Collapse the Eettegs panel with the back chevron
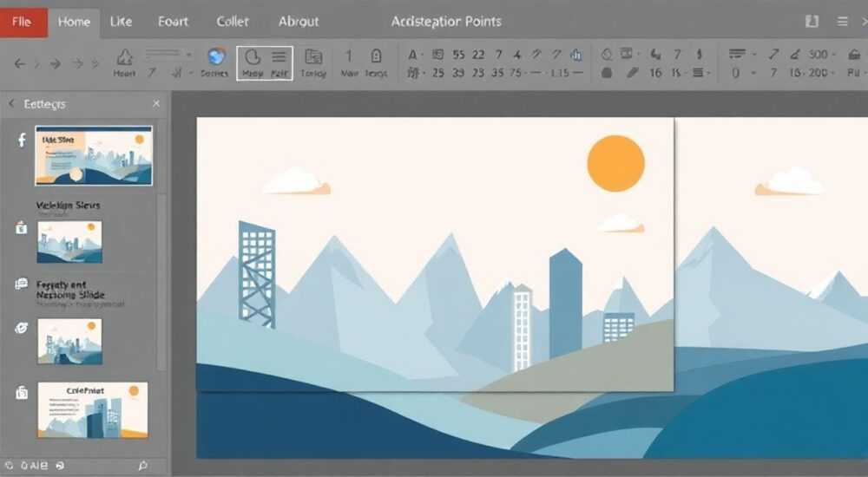This screenshot has height=477, width=868. [11, 103]
